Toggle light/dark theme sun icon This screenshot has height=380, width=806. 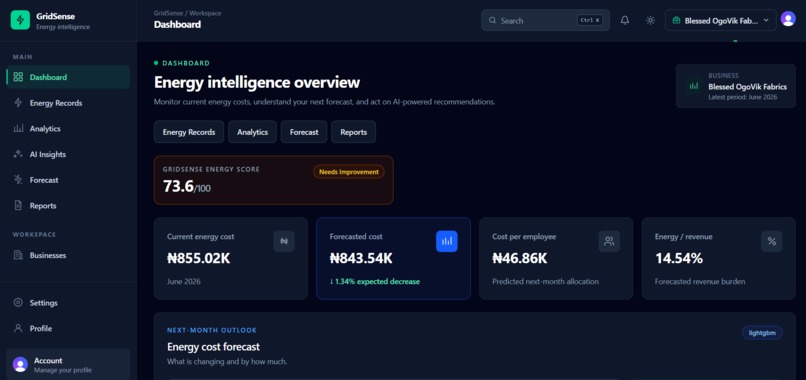tap(650, 21)
